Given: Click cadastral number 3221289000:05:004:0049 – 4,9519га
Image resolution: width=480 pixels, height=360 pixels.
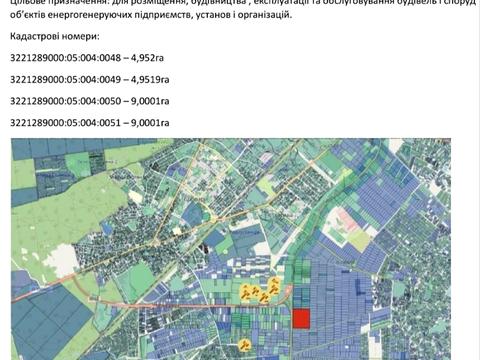Looking at the screenshot, I should click(90, 80).
